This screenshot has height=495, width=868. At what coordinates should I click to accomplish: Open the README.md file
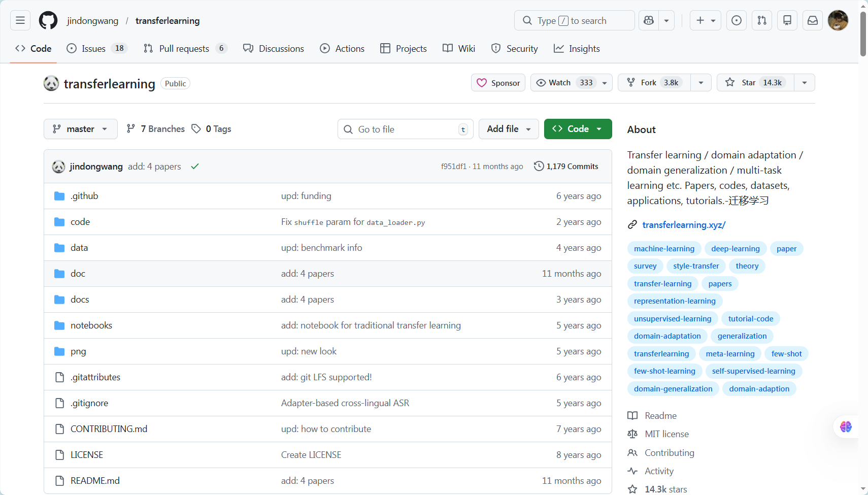click(95, 480)
